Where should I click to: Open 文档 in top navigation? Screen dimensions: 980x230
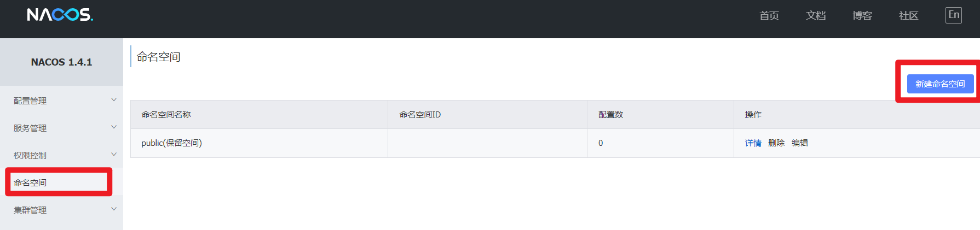pos(816,16)
